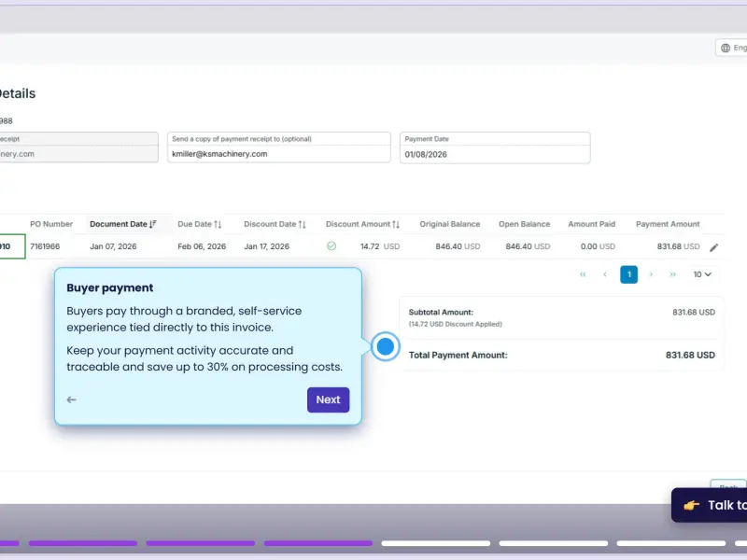Click Amount Paid 0.00 USD value
This screenshot has height=560, width=747.
click(x=598, y=246)
